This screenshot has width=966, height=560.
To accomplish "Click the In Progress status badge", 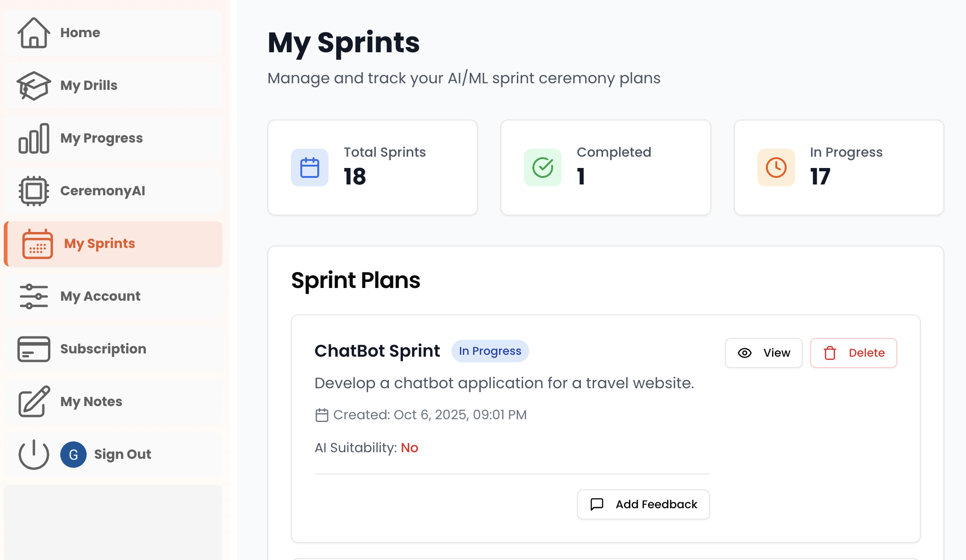I will (490, 351).
